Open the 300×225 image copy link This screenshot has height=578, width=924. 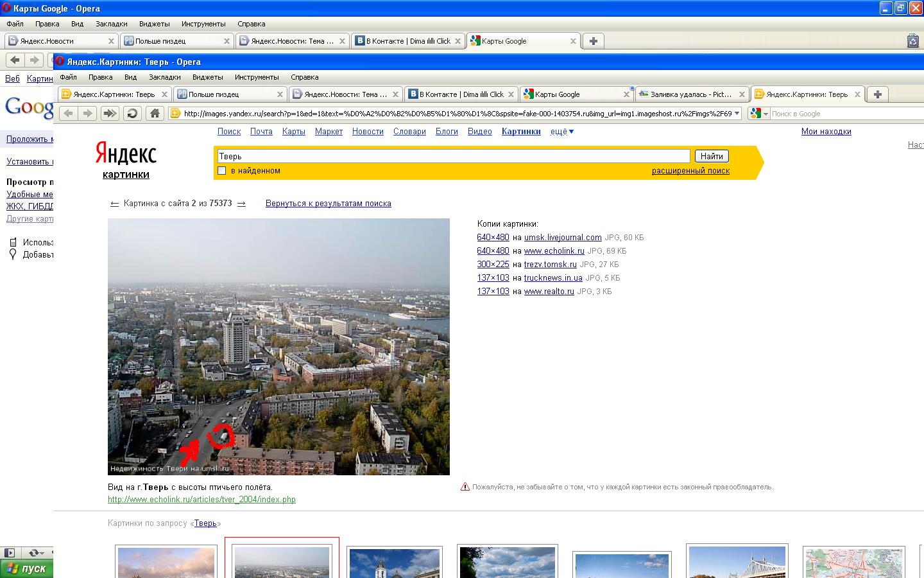click(493, 265)
